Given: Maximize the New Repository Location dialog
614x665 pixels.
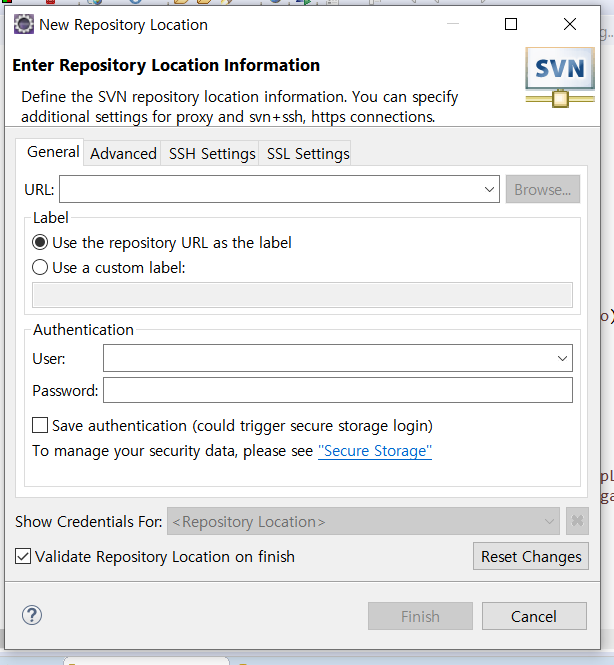Looking at the screenshot, I should (x=511, y=24).
